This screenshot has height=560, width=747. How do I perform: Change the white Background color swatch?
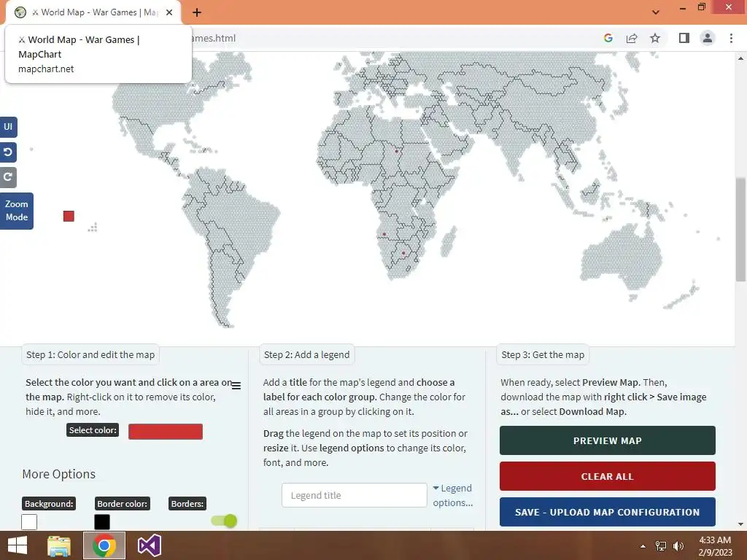click(x=29, y=522)
